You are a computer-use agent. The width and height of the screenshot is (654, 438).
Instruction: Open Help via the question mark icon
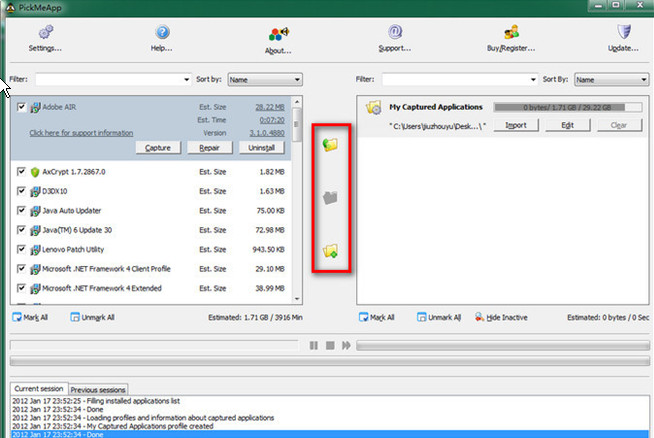point(162,32)
